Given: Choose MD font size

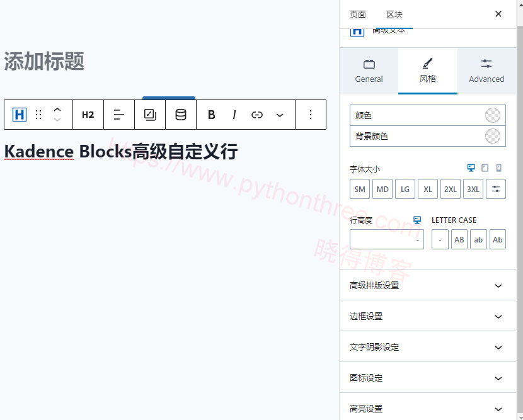Looking at the screenshot, I should [382, 189].
